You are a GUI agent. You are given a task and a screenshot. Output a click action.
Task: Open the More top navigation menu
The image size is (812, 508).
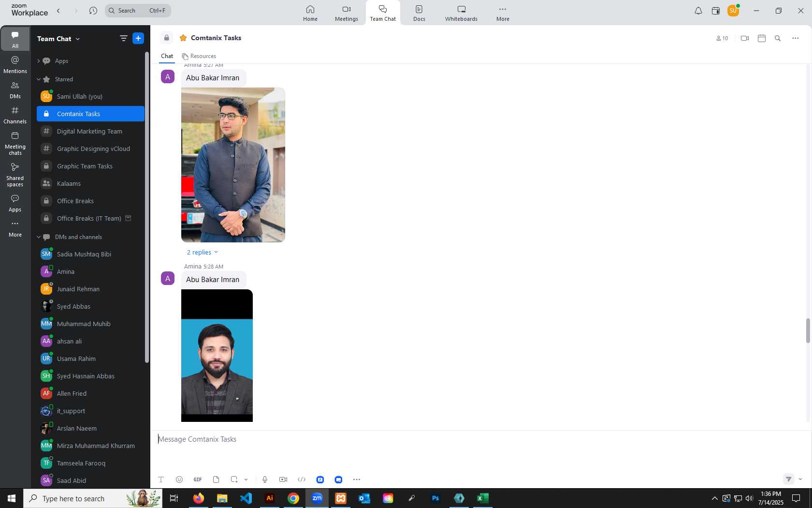click(503, 13)
